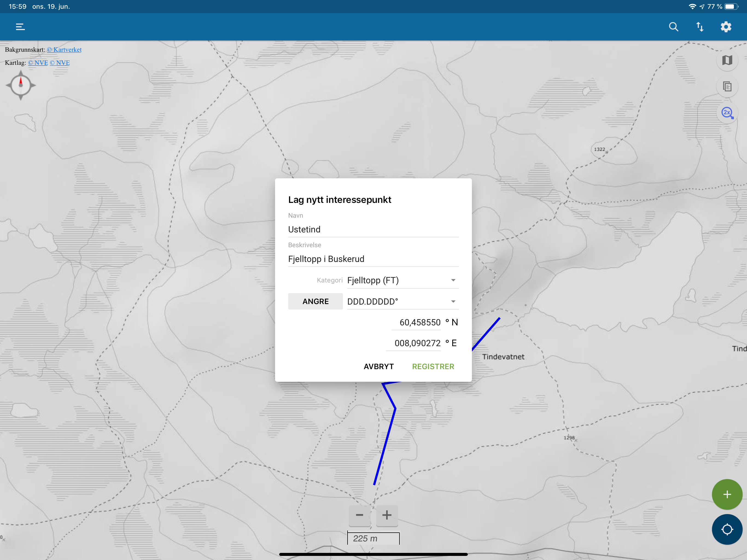This screenshot has width=747, height=560.
Task: Click the Wi-Fi status icon
Action: point(692,6)
